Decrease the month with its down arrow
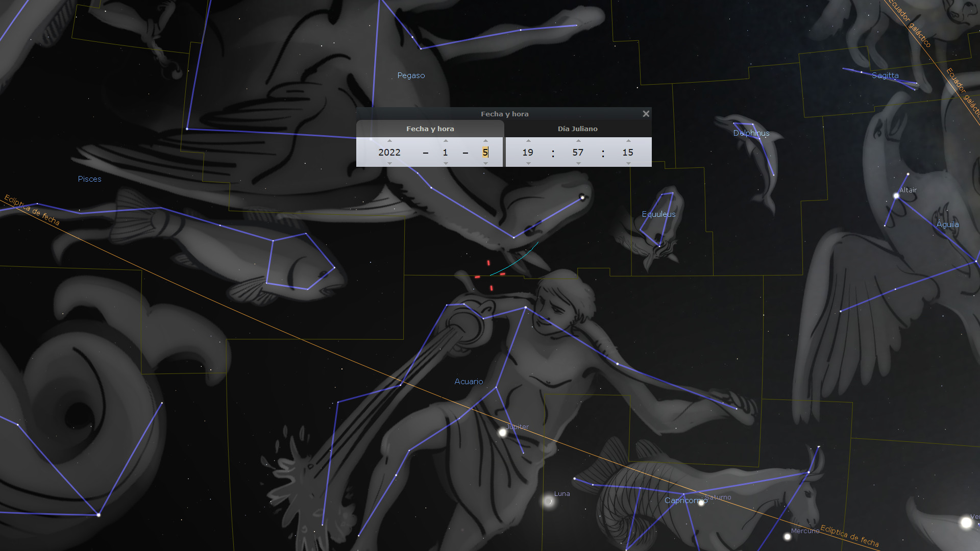 [446, 163]
